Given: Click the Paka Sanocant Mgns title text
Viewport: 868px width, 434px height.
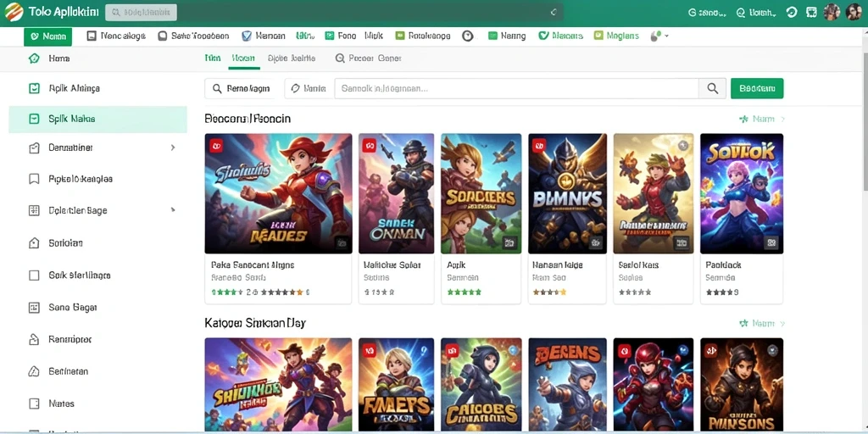Looking at the screenshot, I should coord(253,265).
